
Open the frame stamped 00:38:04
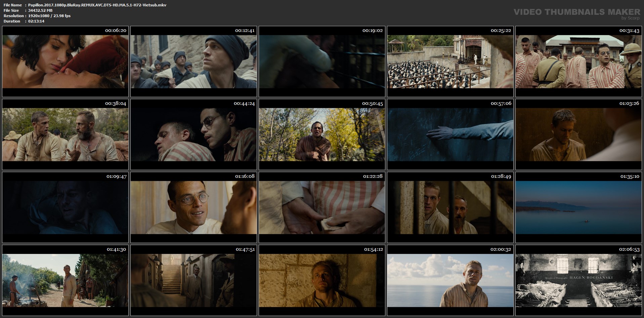click(x=65, y=134)
